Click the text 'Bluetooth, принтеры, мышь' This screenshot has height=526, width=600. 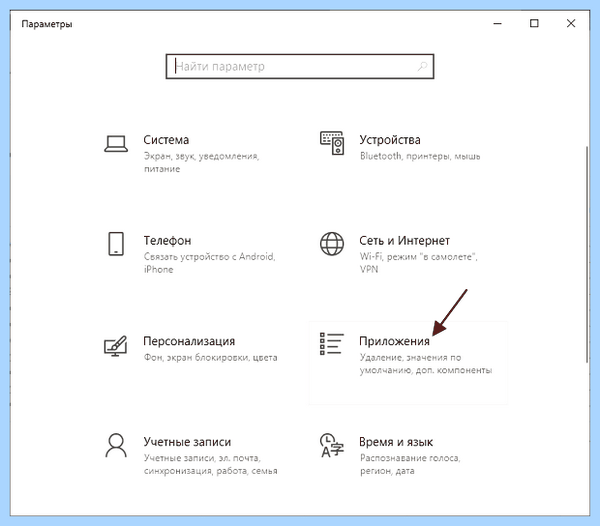pyautogui.click(x=420, y=156)
